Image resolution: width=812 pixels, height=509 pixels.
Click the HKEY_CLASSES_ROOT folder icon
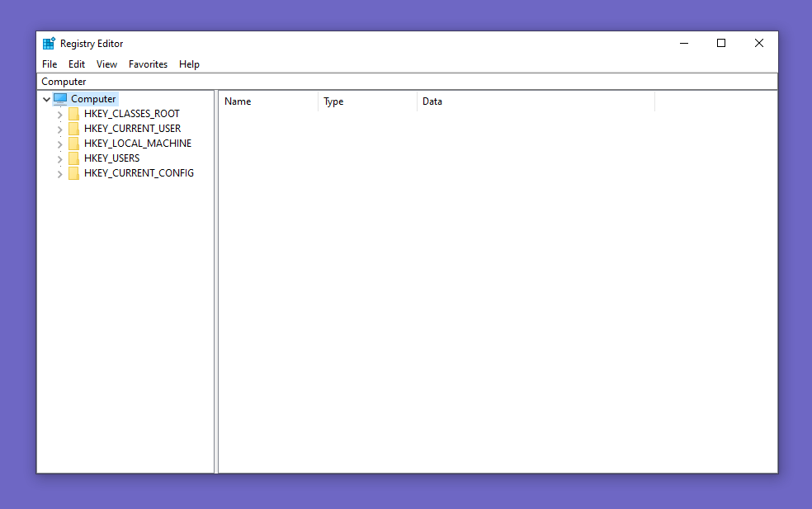coord(74,113)
